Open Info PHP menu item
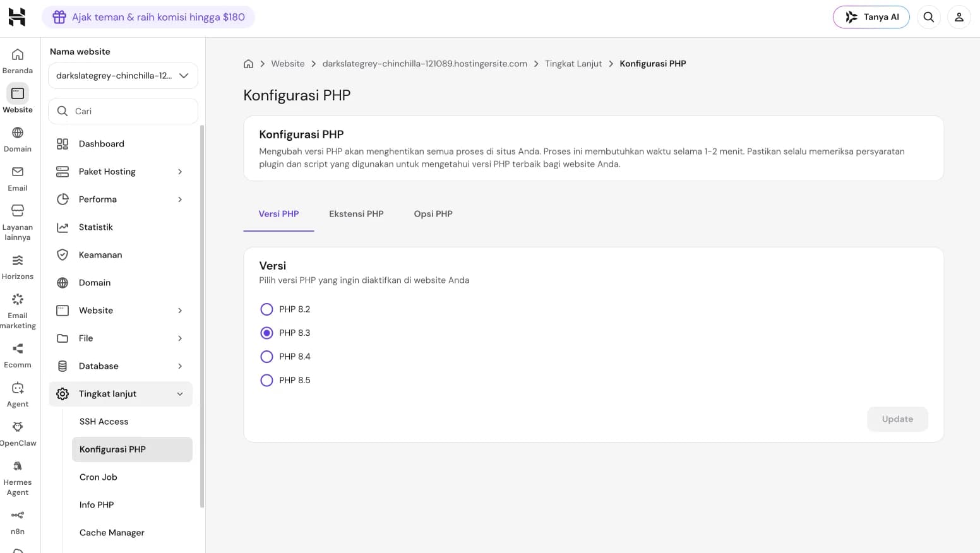The width and height of the screenshot is (980, 553). coord(132,505)
